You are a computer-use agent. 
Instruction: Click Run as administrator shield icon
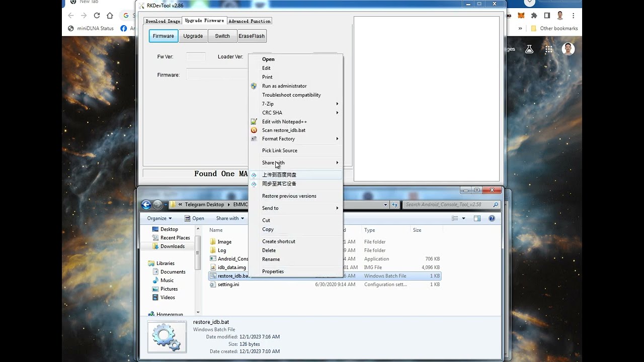pos(254,86)
